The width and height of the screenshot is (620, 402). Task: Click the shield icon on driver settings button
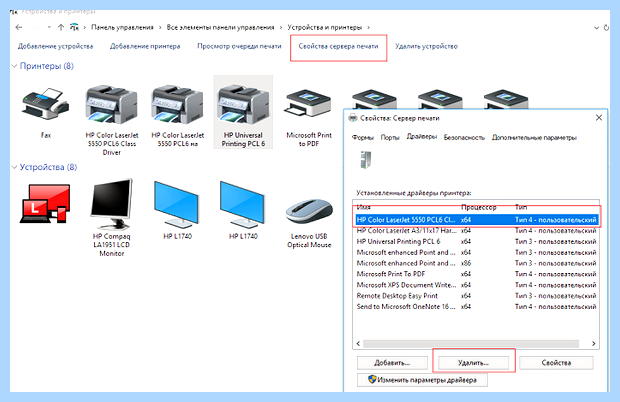point(372,379)
